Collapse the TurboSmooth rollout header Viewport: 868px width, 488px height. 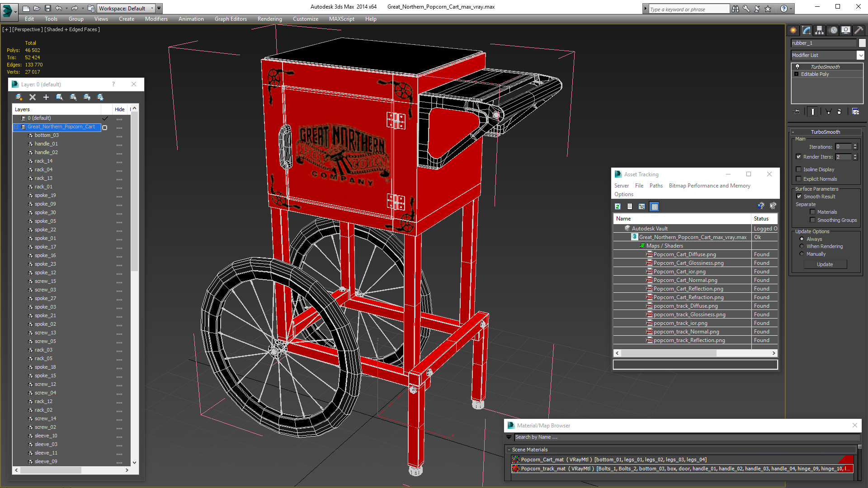[825, 132]
